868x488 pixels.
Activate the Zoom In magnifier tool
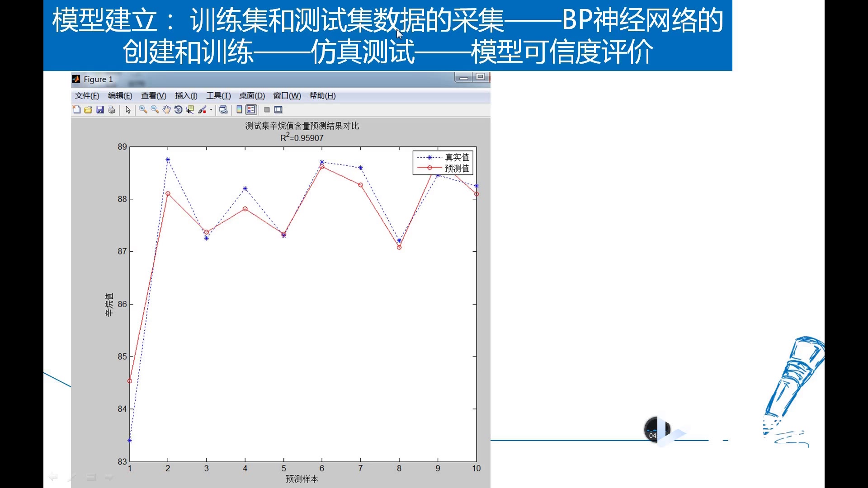[142, 110]
